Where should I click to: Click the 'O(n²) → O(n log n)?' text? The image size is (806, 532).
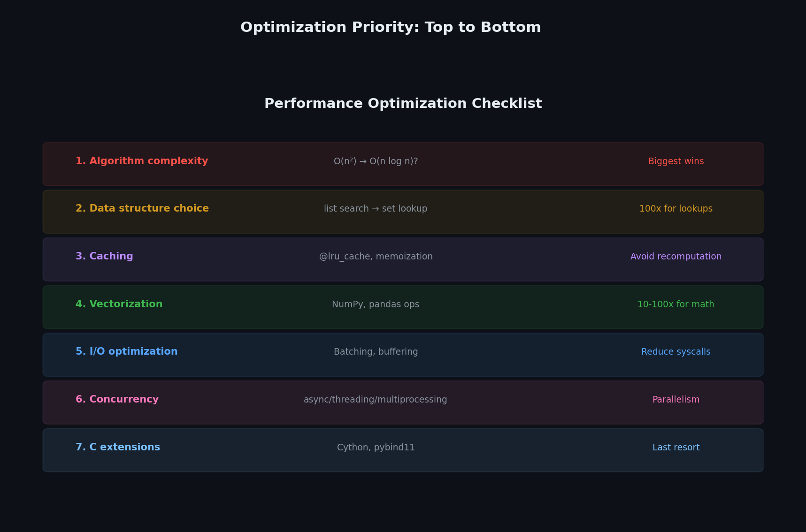point(376,161)
